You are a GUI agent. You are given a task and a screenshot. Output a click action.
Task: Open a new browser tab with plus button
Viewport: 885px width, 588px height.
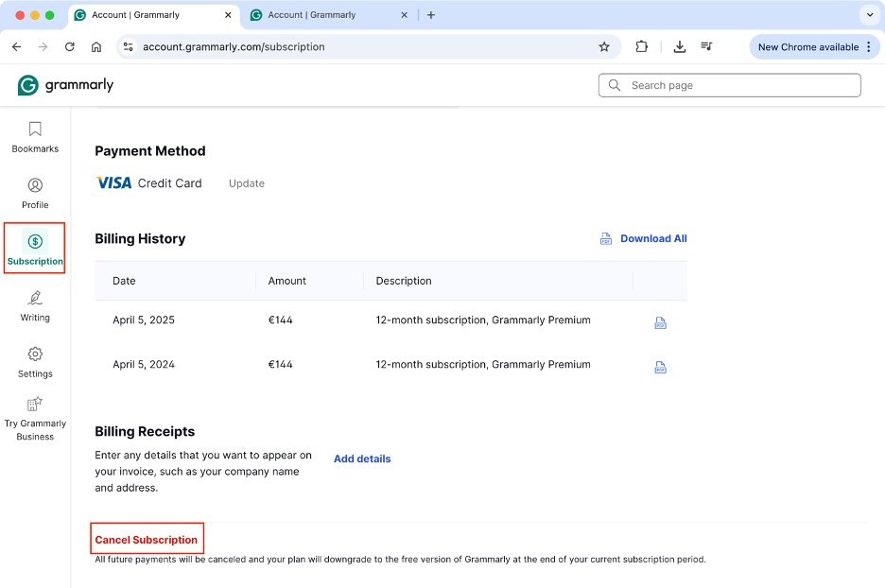pos(431,15)
